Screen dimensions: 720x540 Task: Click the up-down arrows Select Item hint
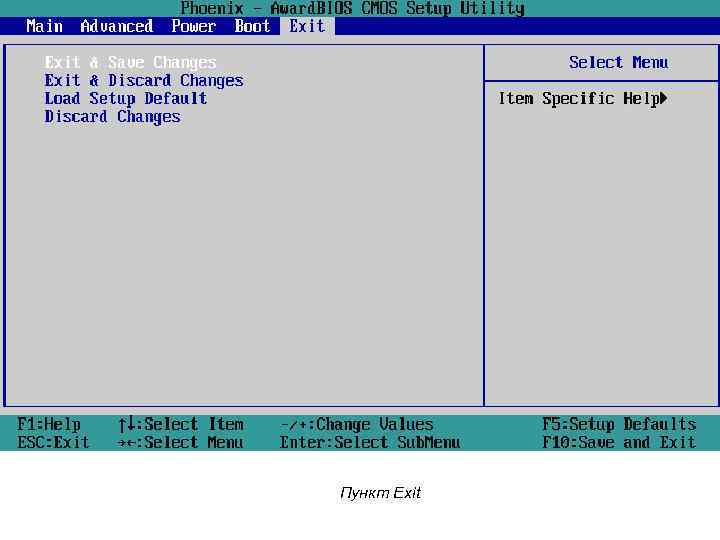[x=181, y=424]
